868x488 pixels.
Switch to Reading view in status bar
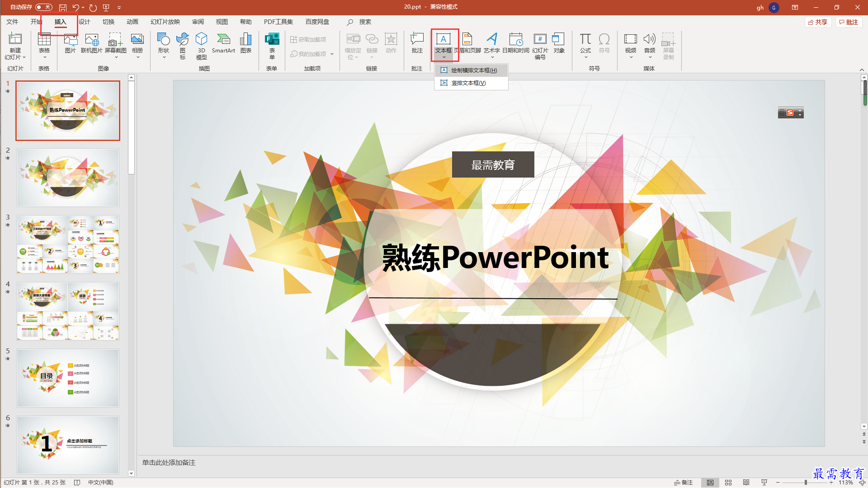click(746, 483)
